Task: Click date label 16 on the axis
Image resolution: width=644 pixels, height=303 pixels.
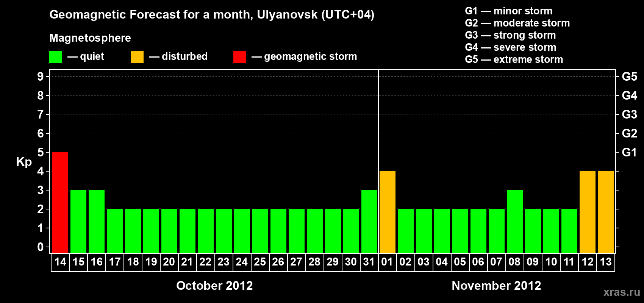Action: pos(97,262)
